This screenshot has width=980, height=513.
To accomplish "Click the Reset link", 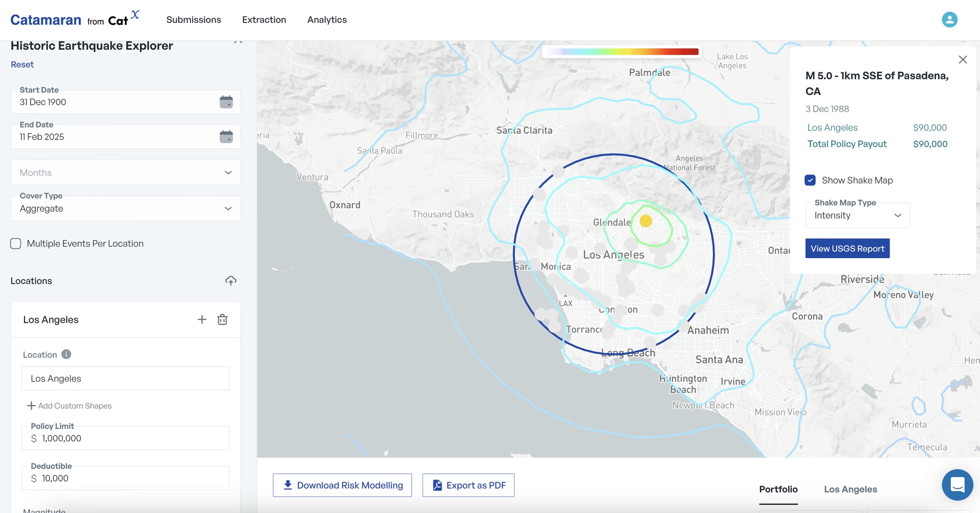I will (x=22, y=65).
